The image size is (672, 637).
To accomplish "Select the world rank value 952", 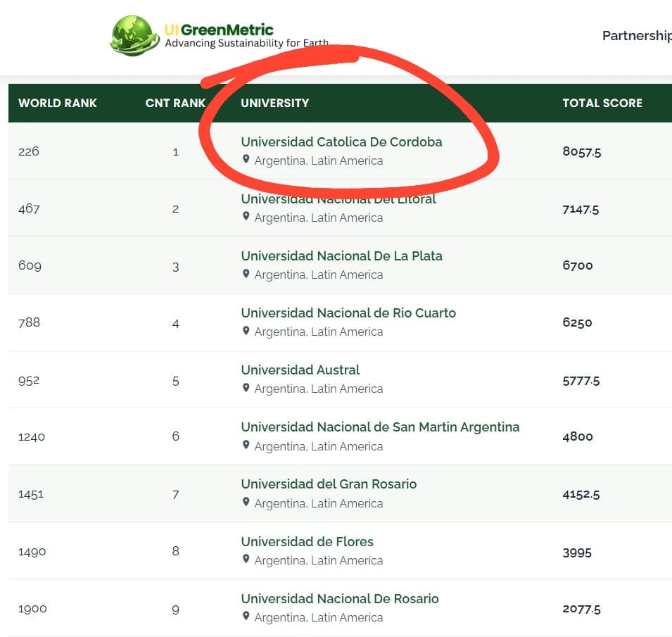I will click(29, 380).
